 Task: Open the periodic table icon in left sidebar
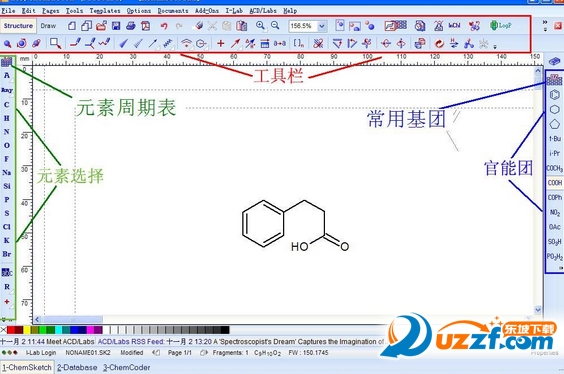pos(7,63)
